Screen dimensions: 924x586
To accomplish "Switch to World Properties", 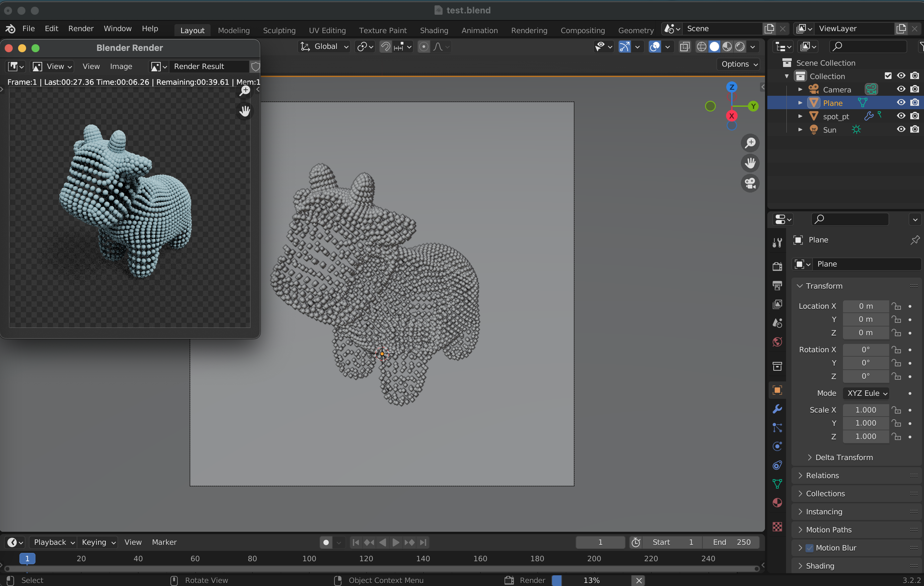I will click(x=777, y=342).
